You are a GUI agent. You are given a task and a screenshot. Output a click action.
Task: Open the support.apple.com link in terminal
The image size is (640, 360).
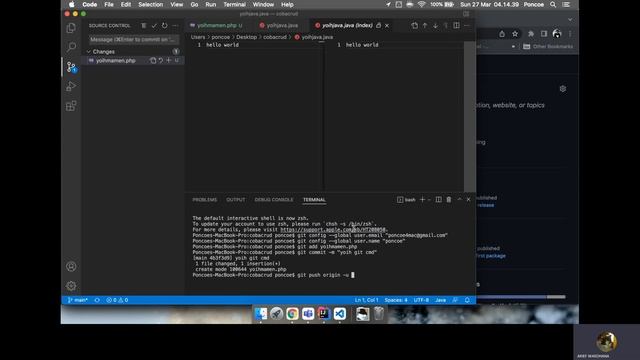pyautogui.click(x=333, y=229)
